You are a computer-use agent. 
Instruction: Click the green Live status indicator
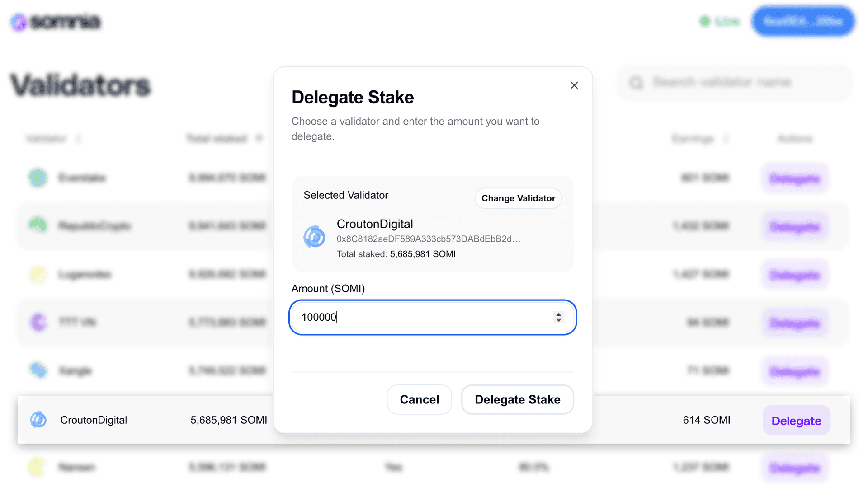click(720, 21)
